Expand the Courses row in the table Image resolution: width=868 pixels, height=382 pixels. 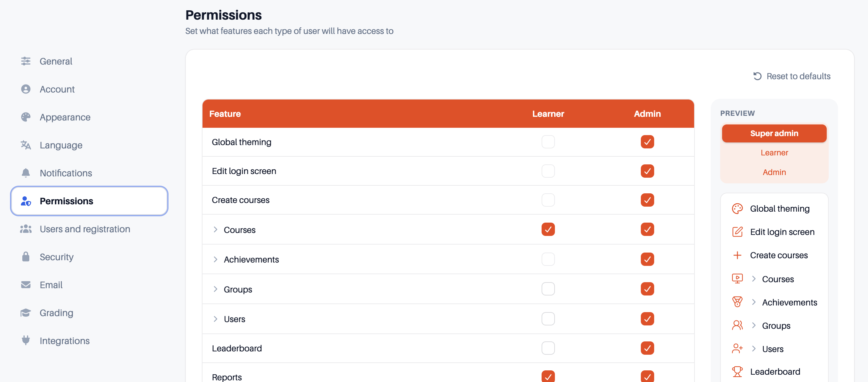click(215, 230)
